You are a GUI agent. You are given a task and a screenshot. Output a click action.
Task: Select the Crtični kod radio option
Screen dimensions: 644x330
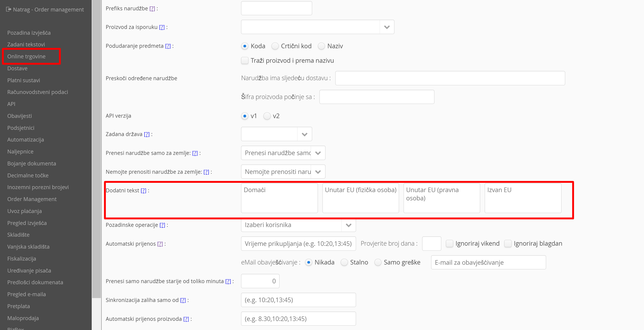pyautogui.click(x=275, y=46)
